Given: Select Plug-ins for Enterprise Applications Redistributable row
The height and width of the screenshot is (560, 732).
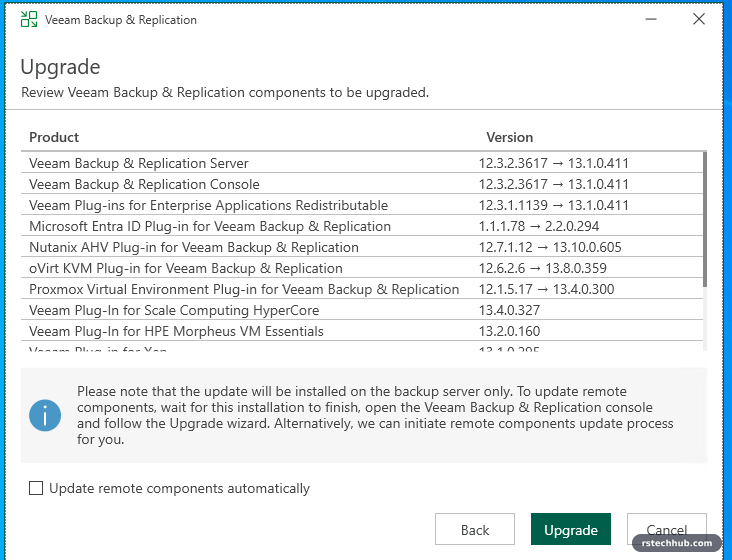Looking at the screenshot, I should click(x=362, y=205).
